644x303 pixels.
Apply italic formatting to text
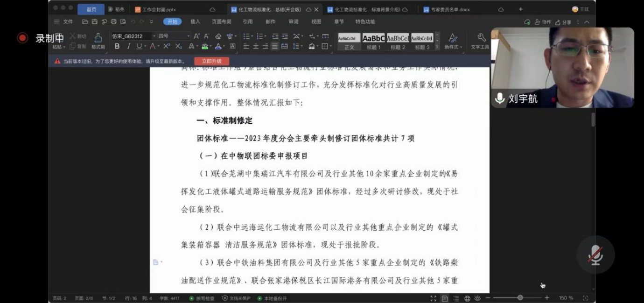(128, 46)
